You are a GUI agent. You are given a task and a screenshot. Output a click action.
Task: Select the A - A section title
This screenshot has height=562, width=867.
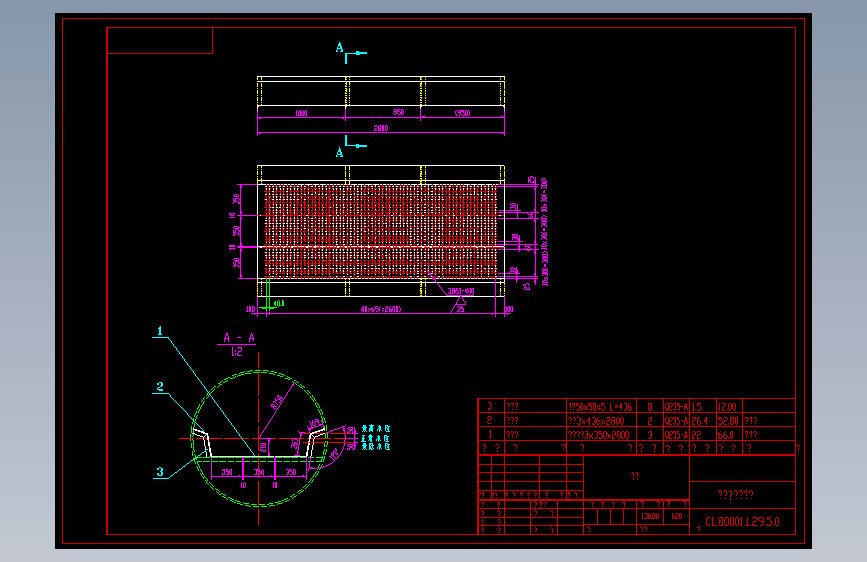coord(239,337)
